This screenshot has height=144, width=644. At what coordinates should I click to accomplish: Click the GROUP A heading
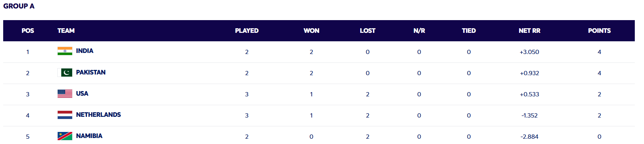point(19,6)
